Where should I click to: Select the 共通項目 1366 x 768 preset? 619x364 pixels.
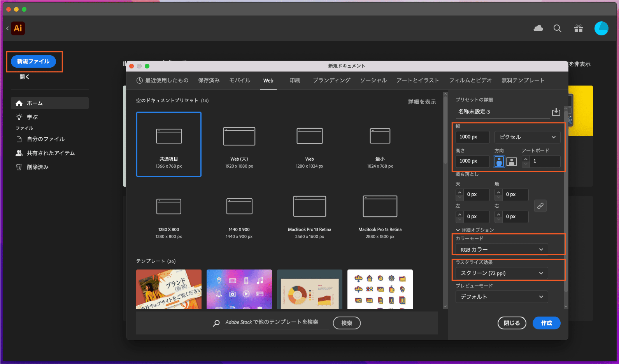(x=169, y=144)
